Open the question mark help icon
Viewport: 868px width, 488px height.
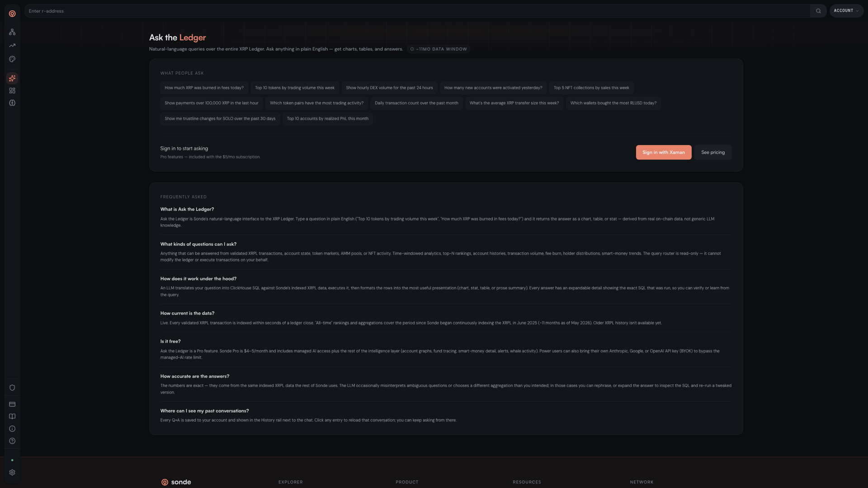point(12,441)
